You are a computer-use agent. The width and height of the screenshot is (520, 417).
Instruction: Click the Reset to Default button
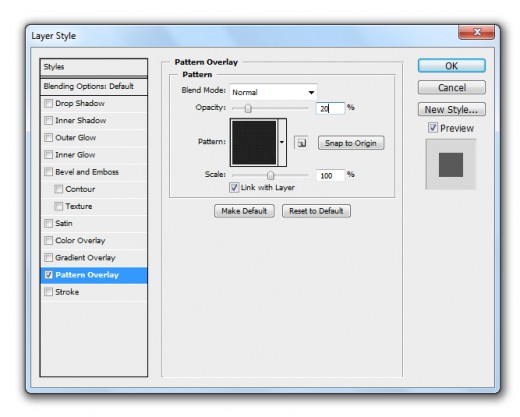316,211
